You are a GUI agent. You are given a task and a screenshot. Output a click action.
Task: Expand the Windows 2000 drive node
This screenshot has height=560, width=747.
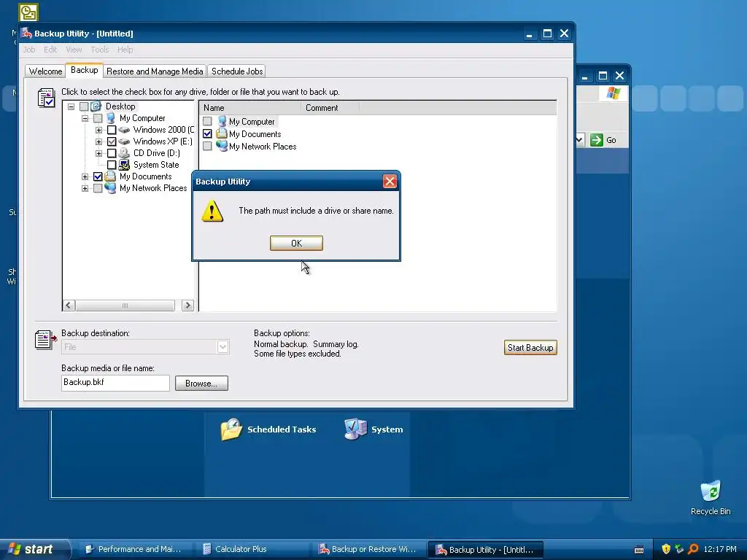click(x=98, y=130)
